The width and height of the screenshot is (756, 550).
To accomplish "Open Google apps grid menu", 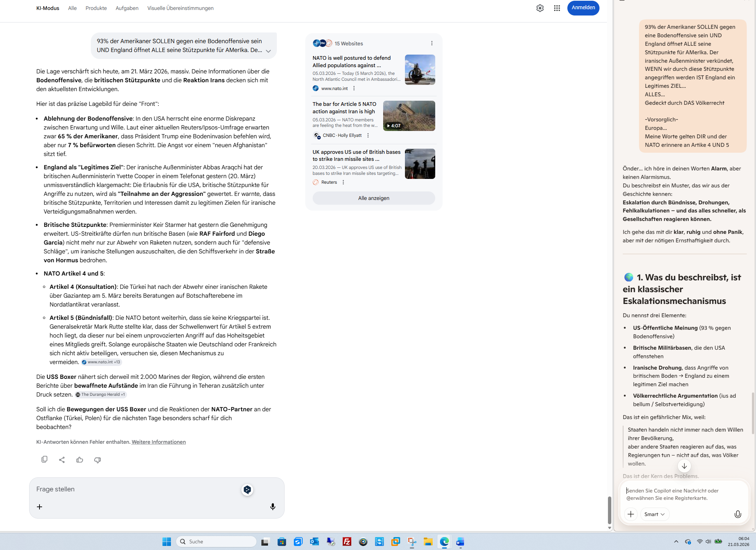I will [x=557, y=8].
